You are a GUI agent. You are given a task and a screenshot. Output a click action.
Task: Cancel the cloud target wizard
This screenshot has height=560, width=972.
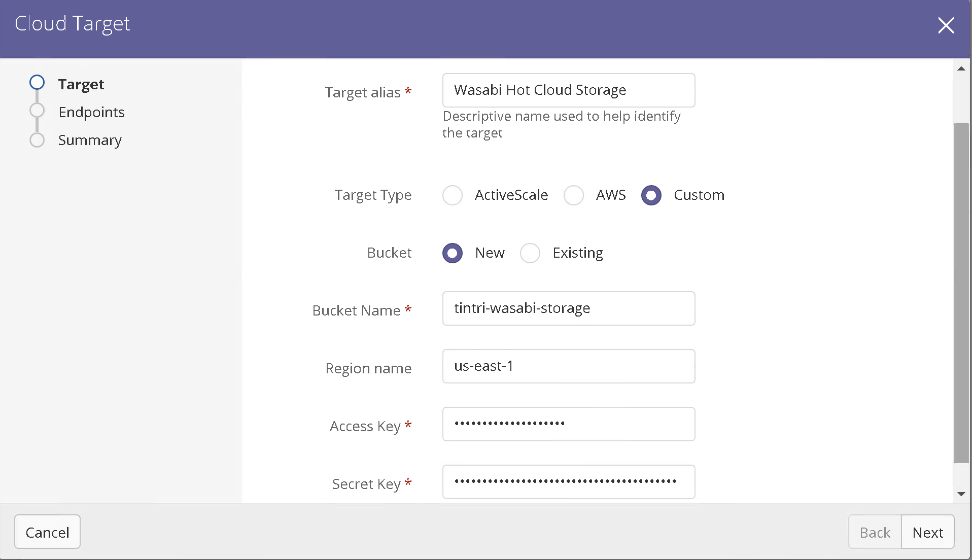47,532
